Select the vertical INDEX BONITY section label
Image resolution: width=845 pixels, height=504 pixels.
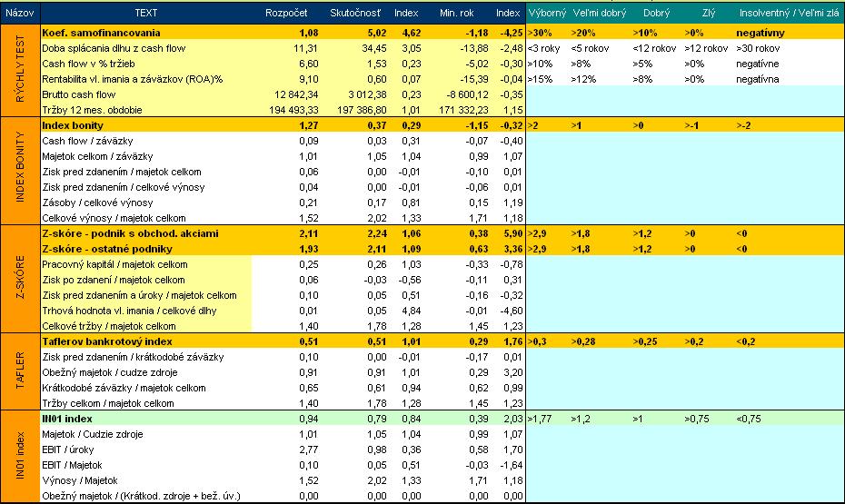(20, 167)
